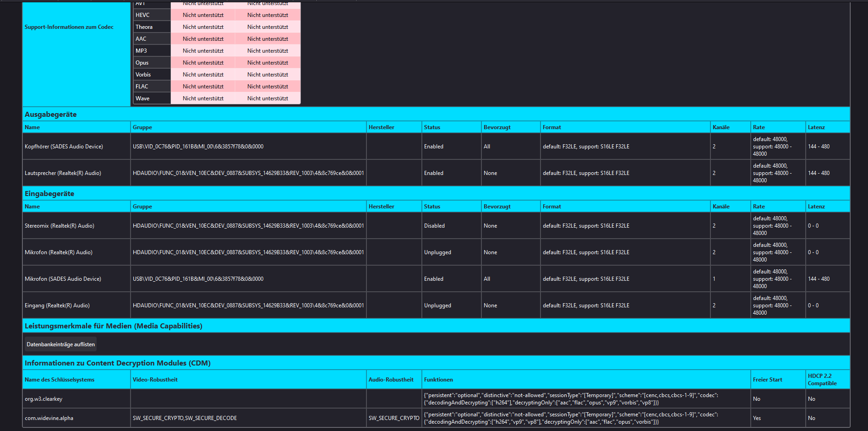The height and width of the screenshot is (431, 868).
Task: Select Lautsprecher (Realtek(R) Audio) device name
Action: (63, 173)
